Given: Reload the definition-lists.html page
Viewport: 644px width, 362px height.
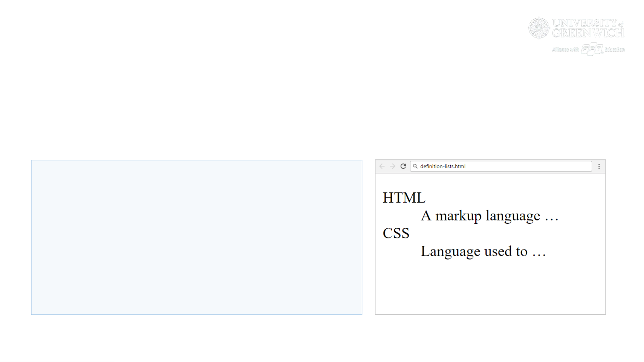Looking at the screenshot, I should pos(403,166).
